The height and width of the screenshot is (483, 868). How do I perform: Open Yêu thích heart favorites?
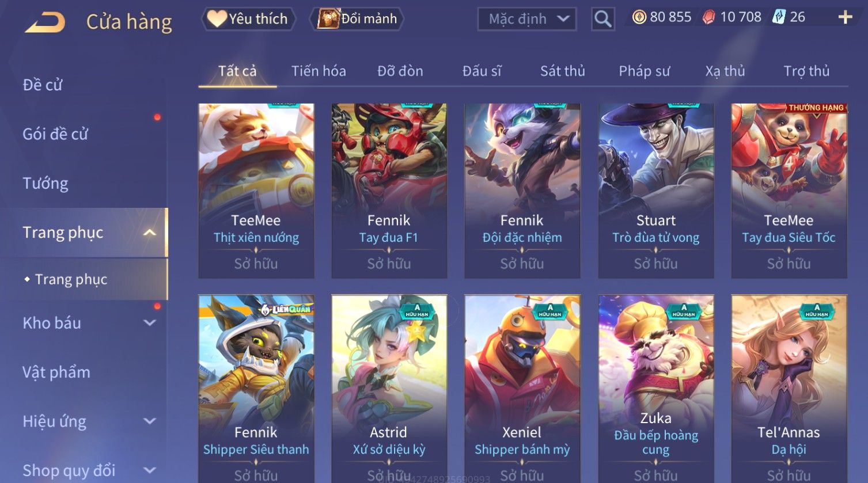tap(248, 19)
